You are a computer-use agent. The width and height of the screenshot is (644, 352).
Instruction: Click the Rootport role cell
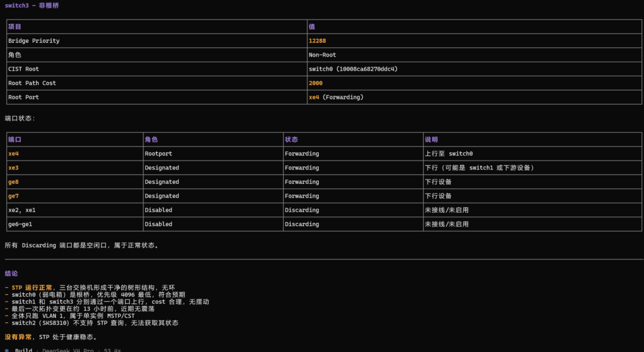213,154
